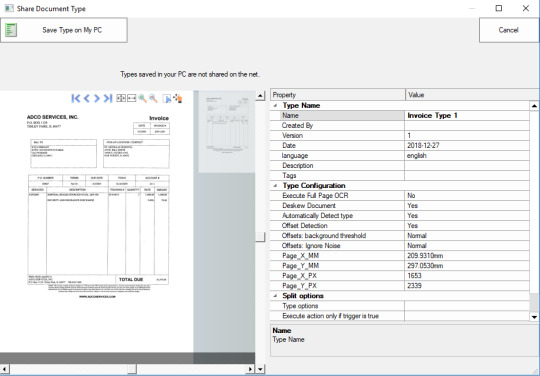The width and height of the screenshot is (540, 376).
Task: Edit the Name value Invoice Type 1
Action: pyautogui.click(x=467, y=116)
